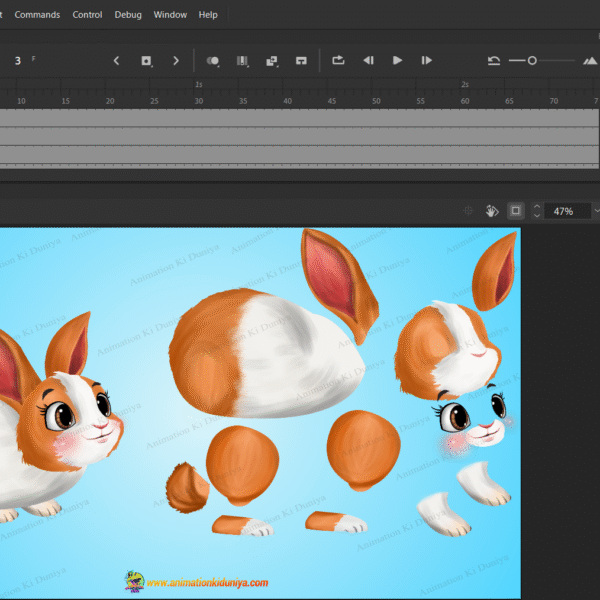Reset timeline zoom to default
The height and width of the screenshot is (600, 600).
click(494, 60)
